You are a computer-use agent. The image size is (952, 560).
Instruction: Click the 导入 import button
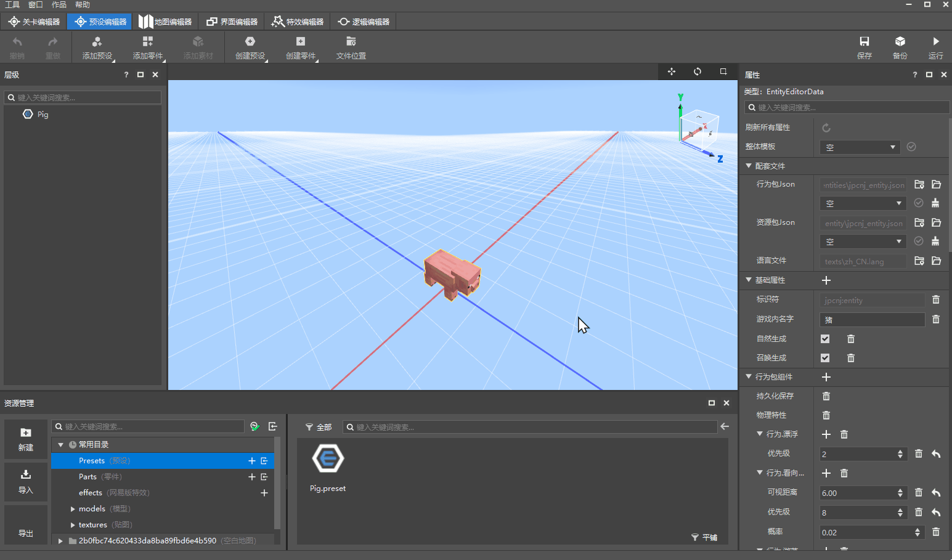(26, 481)
